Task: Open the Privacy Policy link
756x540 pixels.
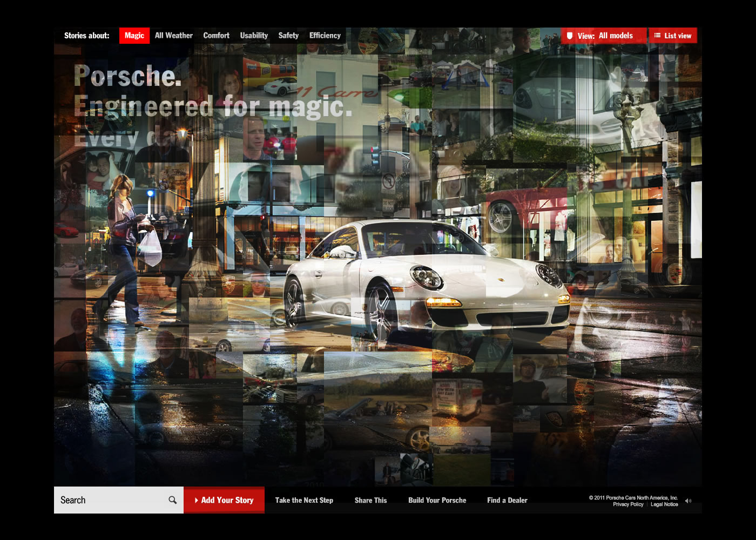Action: pyautogui.click(x=628, y=504)
